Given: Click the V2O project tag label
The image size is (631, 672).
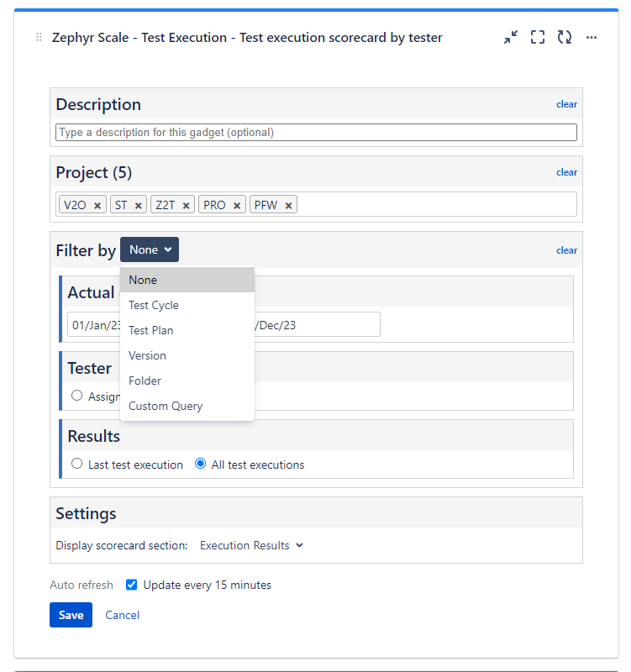Looking at the screenshot, I should 75,205.
